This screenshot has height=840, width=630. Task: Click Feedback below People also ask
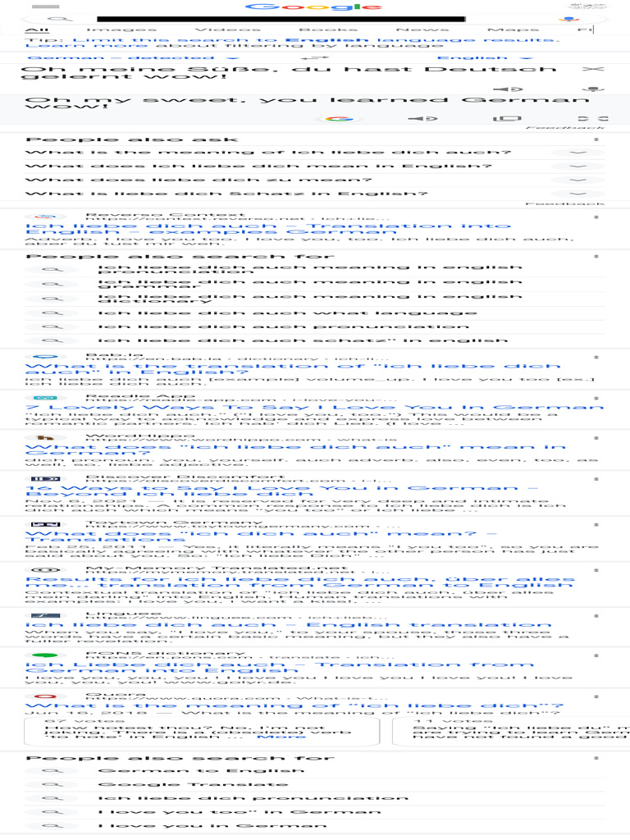[x=565, y=204]
